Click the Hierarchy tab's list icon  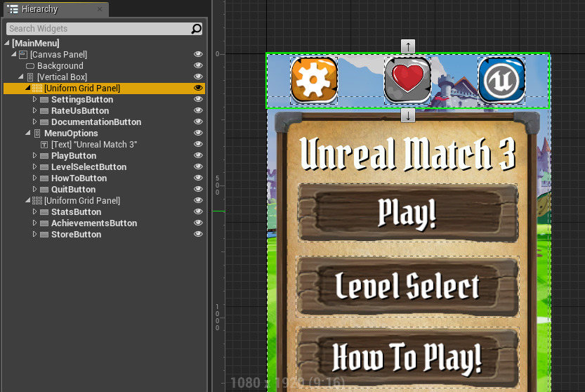tap(13, 9)
